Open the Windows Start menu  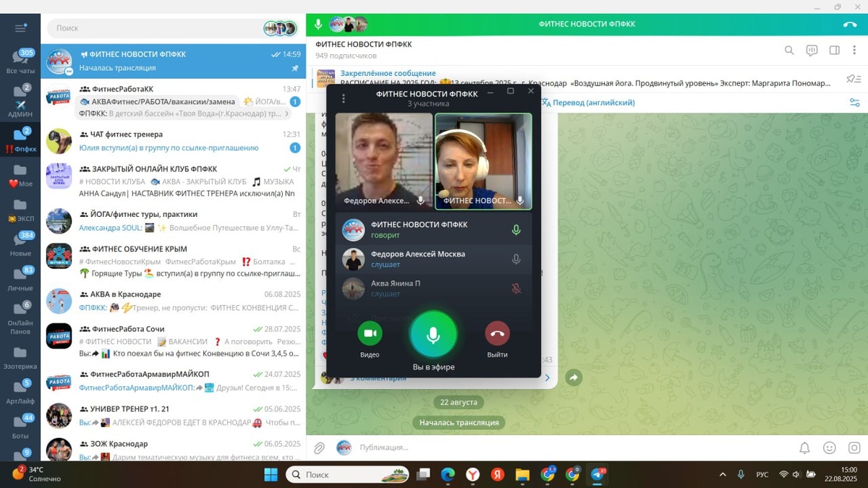point(271,475)
